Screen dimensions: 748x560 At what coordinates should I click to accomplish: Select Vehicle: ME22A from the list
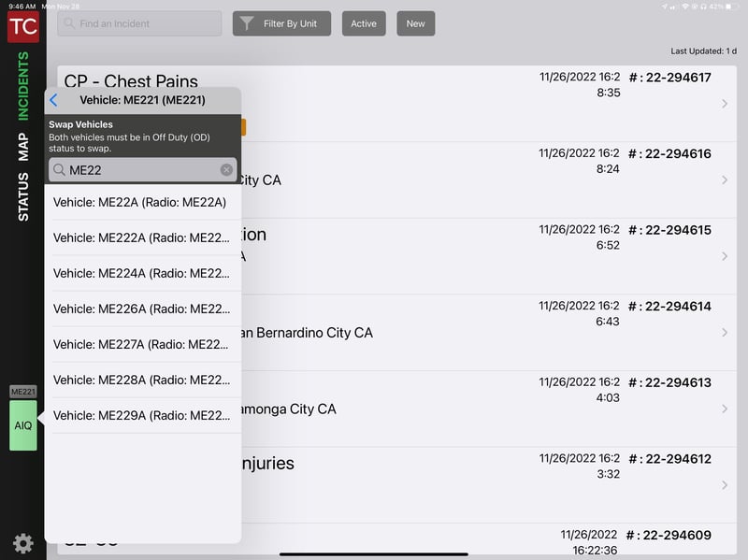click(x=142, y=202)
